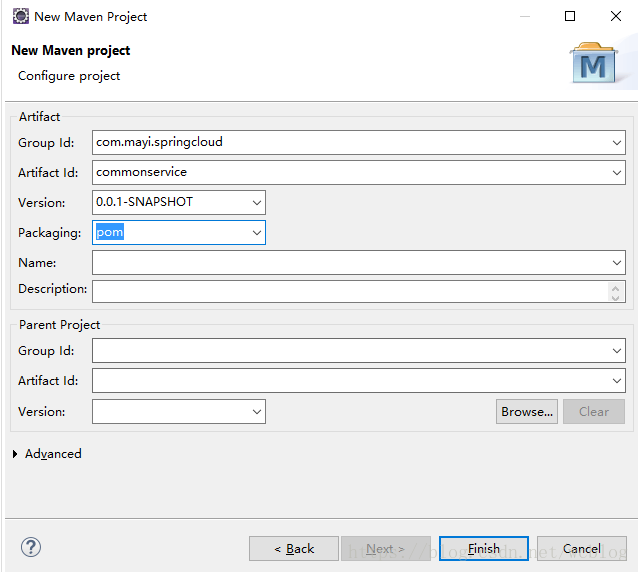The height and width of the screenshot is (572, 639).
Task: Click the Description field scroll arrows
Action: (615, 292)
